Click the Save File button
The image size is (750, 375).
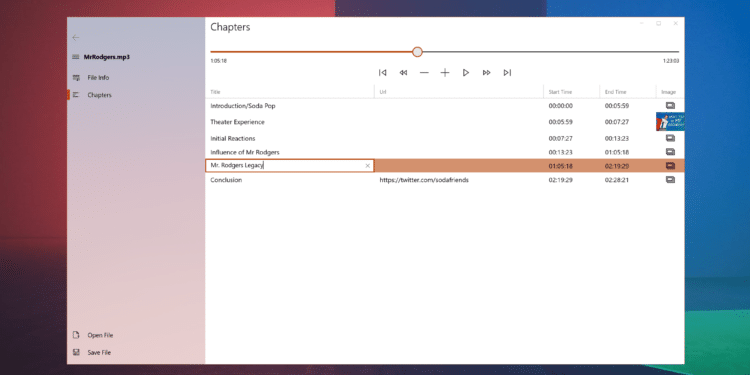(99, 353)
